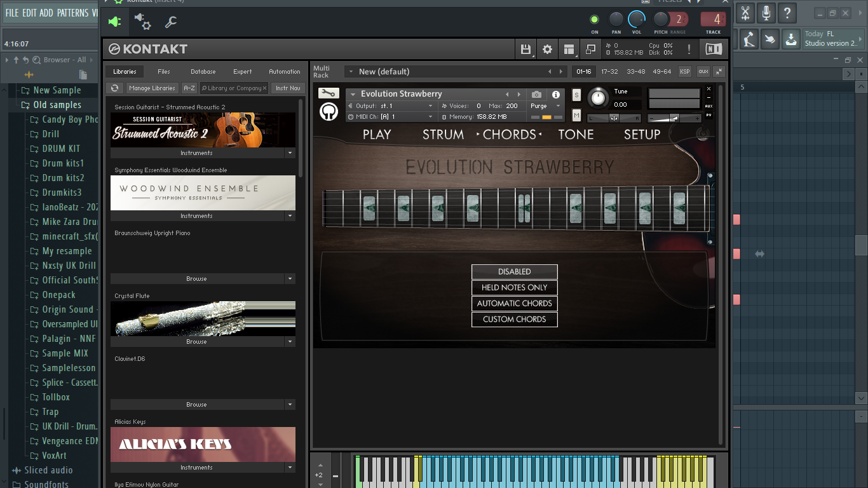Open the Automation tab
The image size is (868, 488).
(285, 72)
